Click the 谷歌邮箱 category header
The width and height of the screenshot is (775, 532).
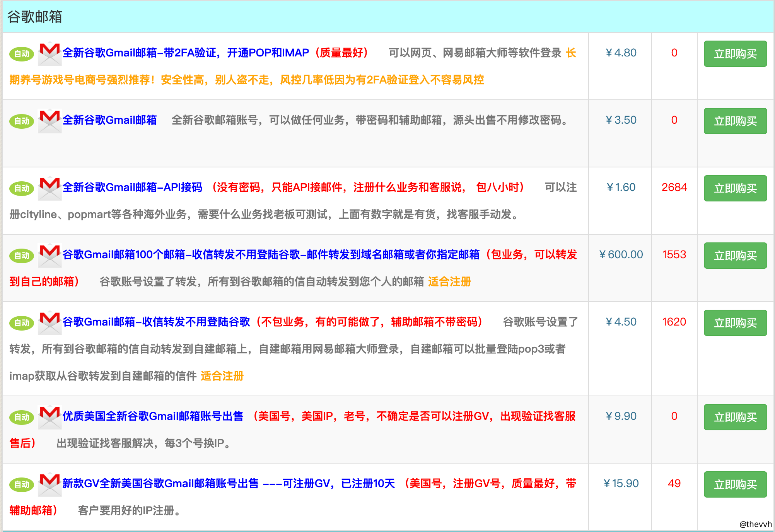point(35,17)
